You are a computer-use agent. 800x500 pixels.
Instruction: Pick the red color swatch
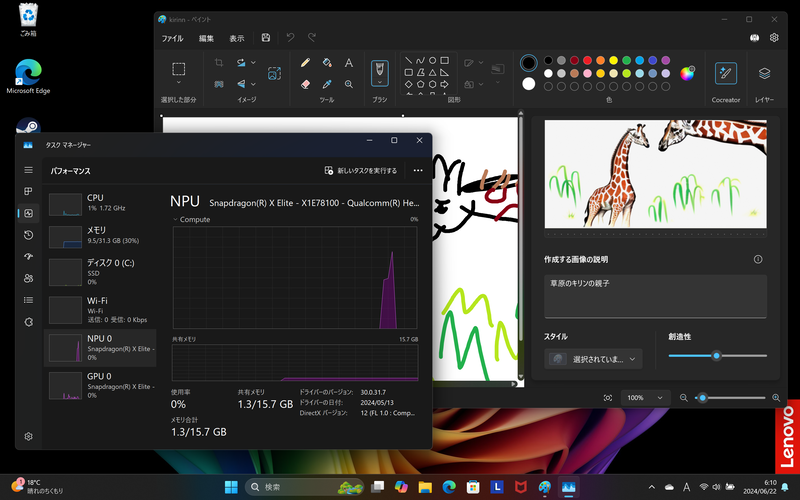pyautogui.click(x=587, y=60)
